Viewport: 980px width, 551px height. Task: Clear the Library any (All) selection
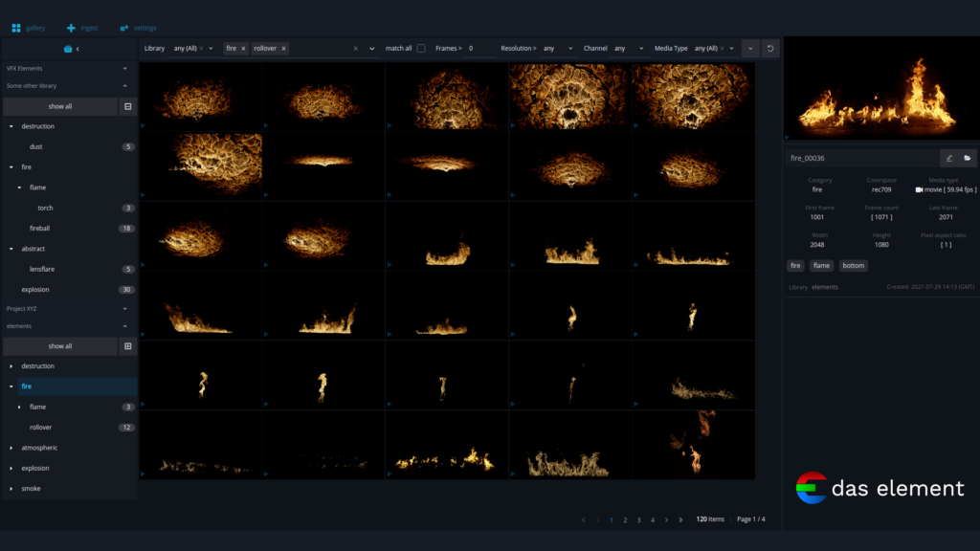[201, 49]
